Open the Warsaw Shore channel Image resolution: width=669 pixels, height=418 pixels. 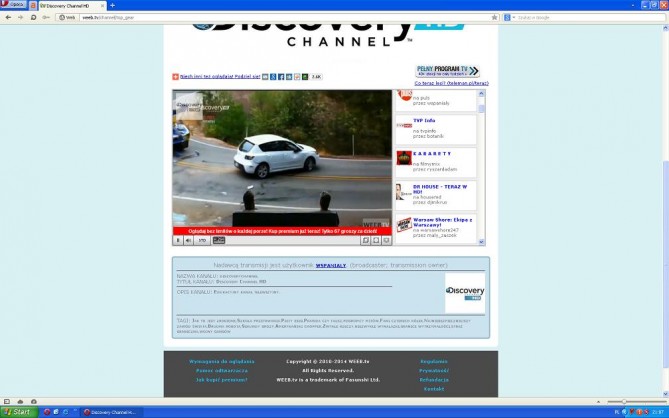[442, 222]
